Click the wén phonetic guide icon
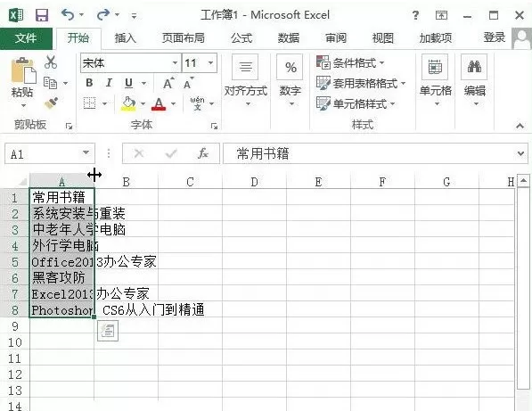 198,103
